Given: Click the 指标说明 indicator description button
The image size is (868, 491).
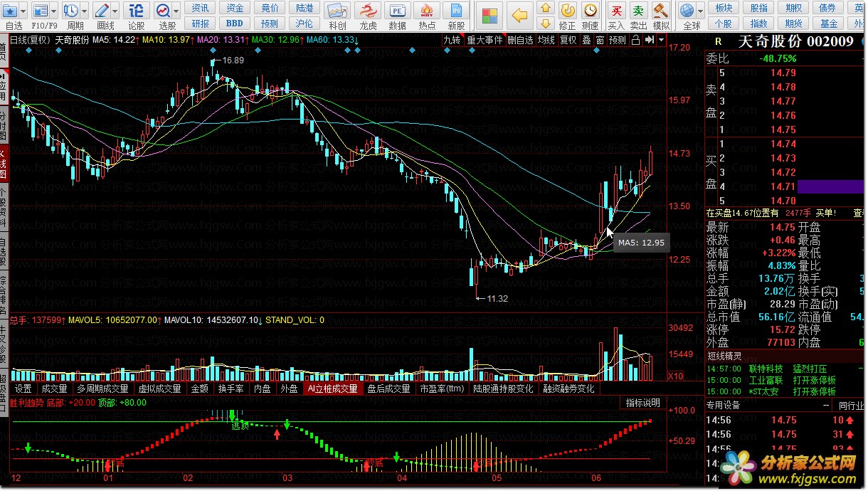Looking at the screenshot, I should [642, 403].
